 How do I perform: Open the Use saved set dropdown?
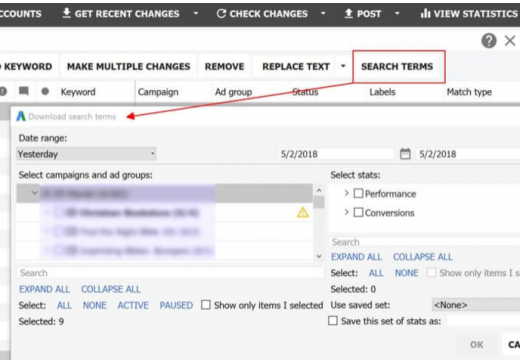476,305
